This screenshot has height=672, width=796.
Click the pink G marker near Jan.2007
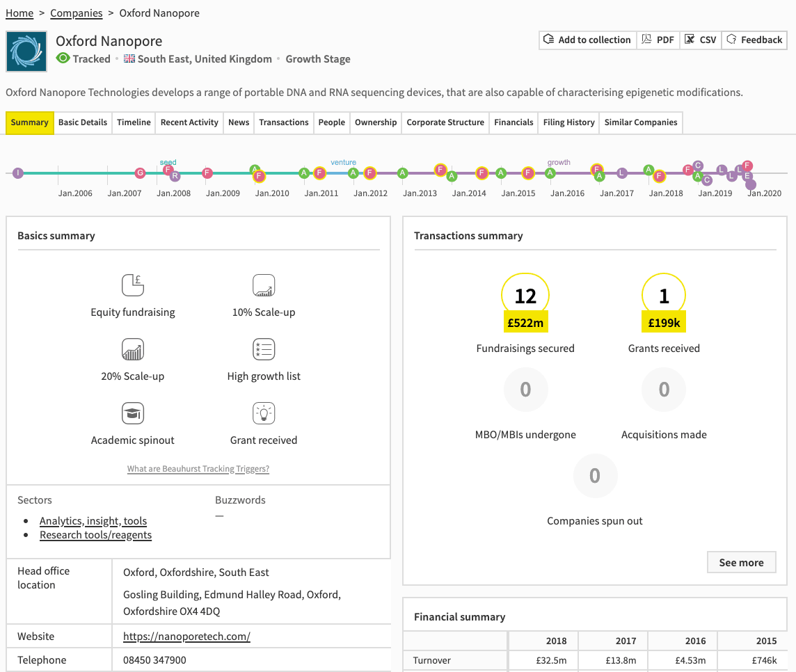pos(140,173)
